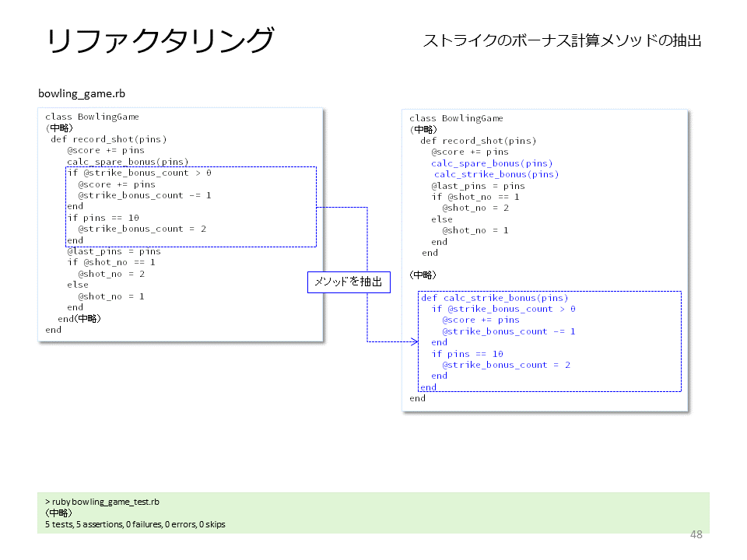Click 'calc_spare_bonus(pins)' in the left code panel
The image size is (747, 560).
point(128,162)
